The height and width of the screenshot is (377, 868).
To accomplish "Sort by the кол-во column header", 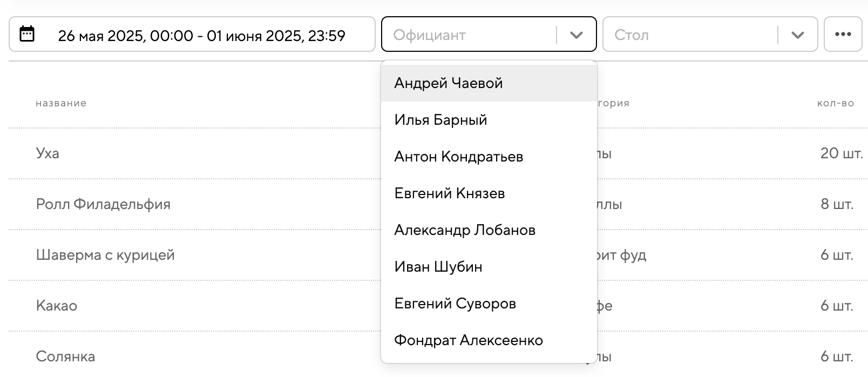I will [835, 103].
